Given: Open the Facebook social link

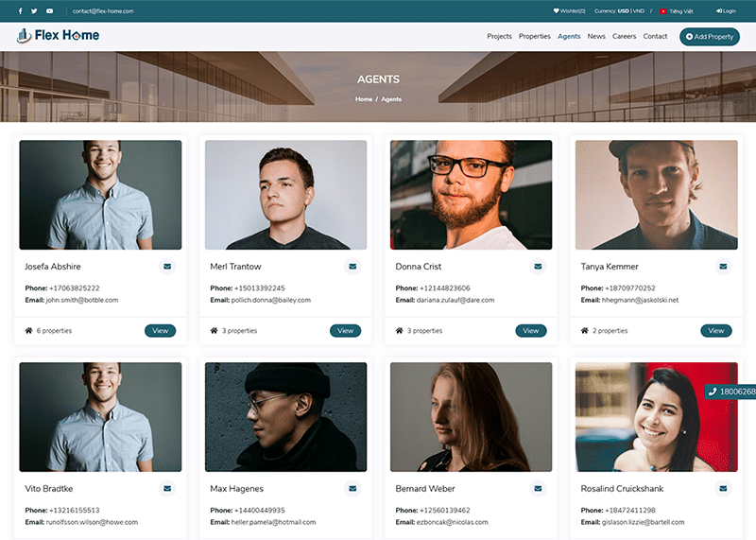Looking at the screenshot, I should point(21,10).
